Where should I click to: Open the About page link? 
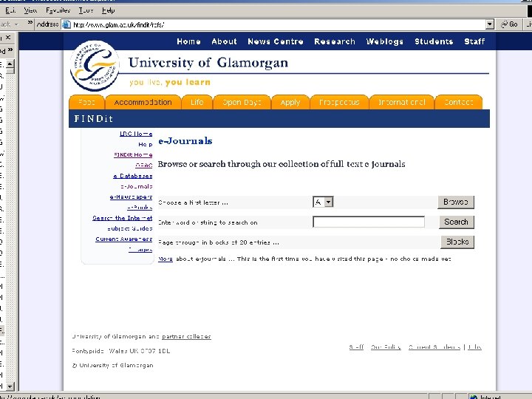click(x=224, y=41)
